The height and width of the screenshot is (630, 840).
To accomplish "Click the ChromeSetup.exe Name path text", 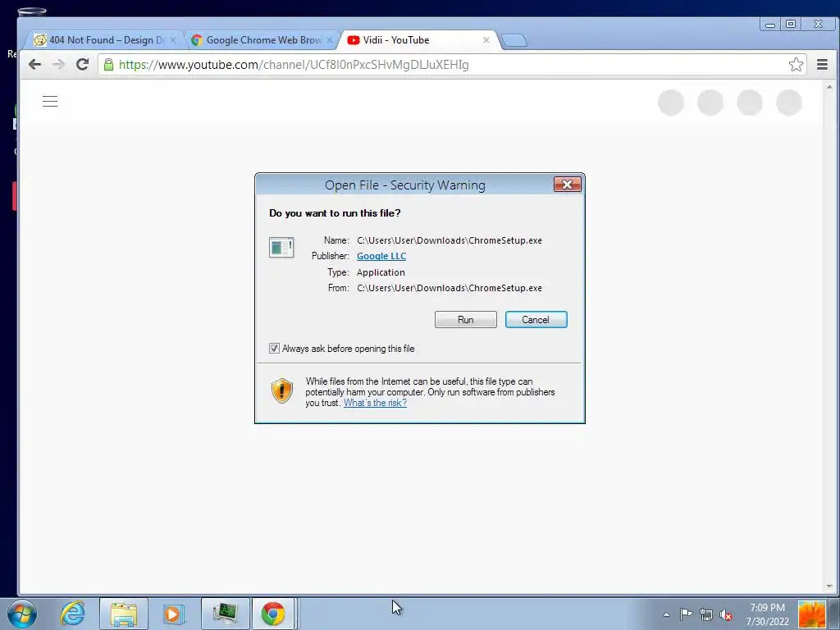I will point(450,240).
